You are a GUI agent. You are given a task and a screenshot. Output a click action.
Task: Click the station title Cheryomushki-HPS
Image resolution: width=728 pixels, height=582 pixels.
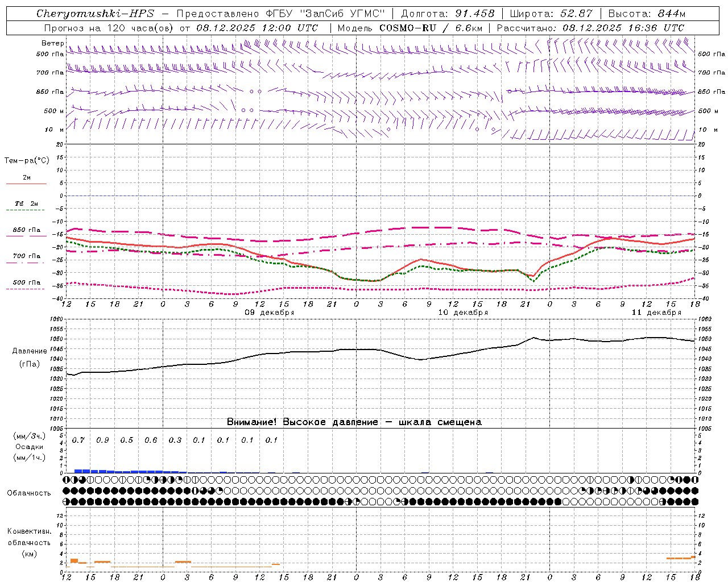[x=96, y=14]
